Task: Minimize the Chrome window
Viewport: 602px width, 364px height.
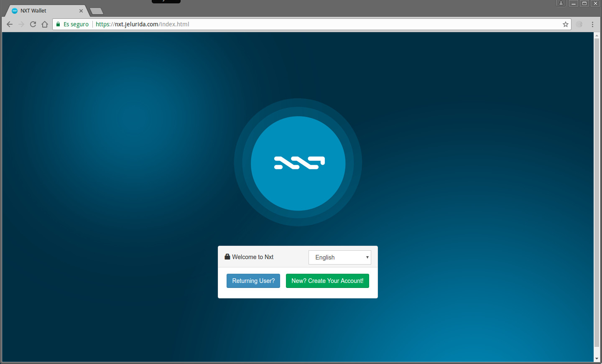Action: tap(574, 3)
